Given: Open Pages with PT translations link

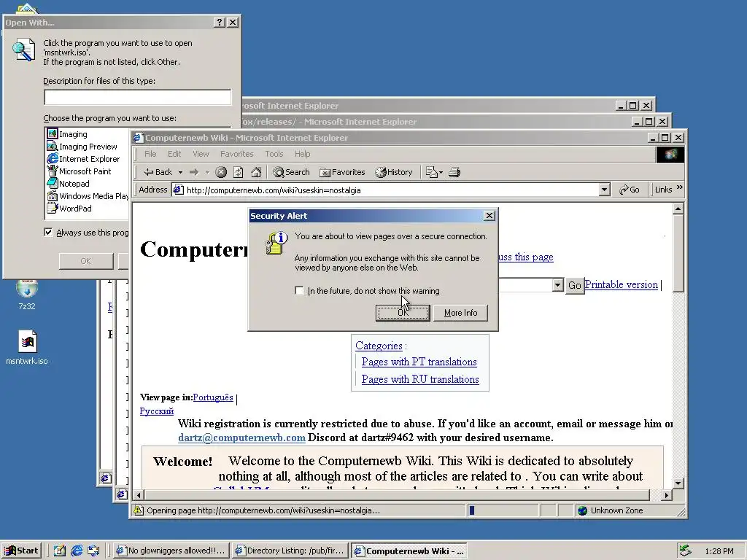Looking at the screenshot, I should click(419, 362).
